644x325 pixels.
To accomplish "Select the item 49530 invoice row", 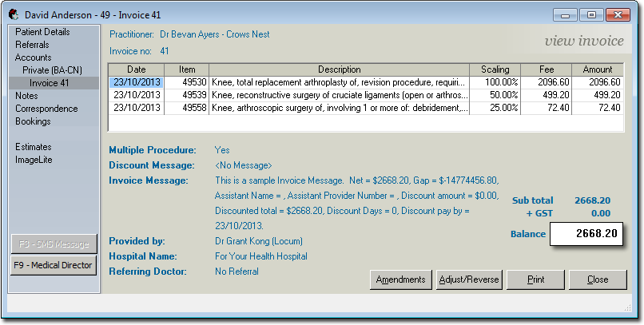I will point(339,81).
